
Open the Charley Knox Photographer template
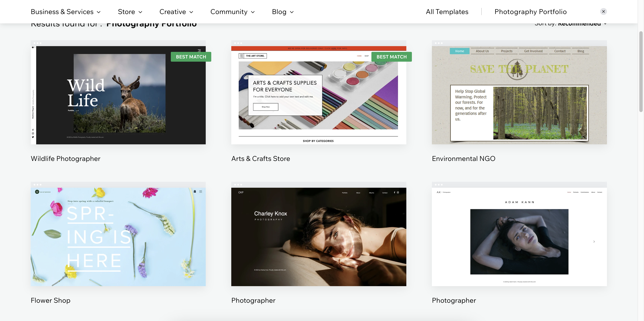click(319, 237)
